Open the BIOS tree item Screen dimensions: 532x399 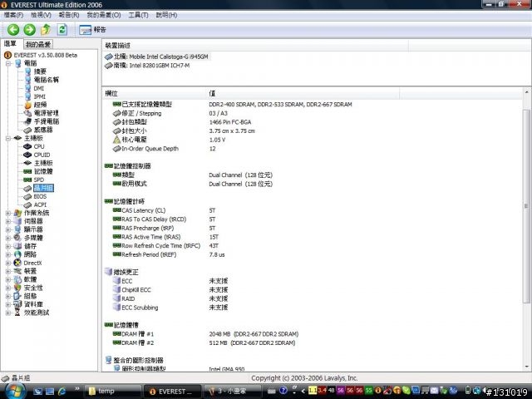[40, 196]
